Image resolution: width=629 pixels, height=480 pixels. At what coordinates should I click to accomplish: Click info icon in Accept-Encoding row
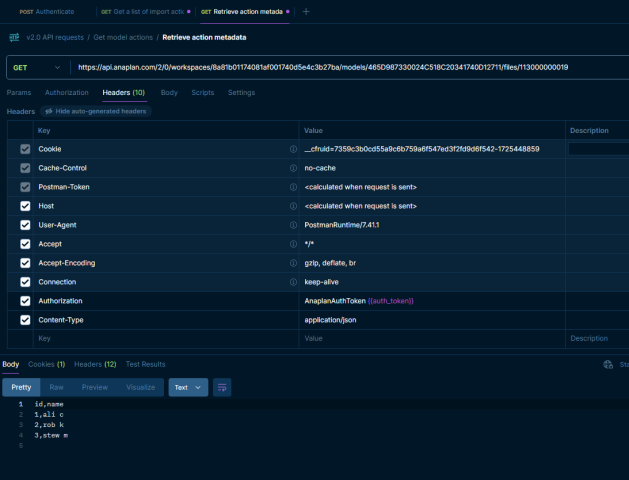[293, 263]
